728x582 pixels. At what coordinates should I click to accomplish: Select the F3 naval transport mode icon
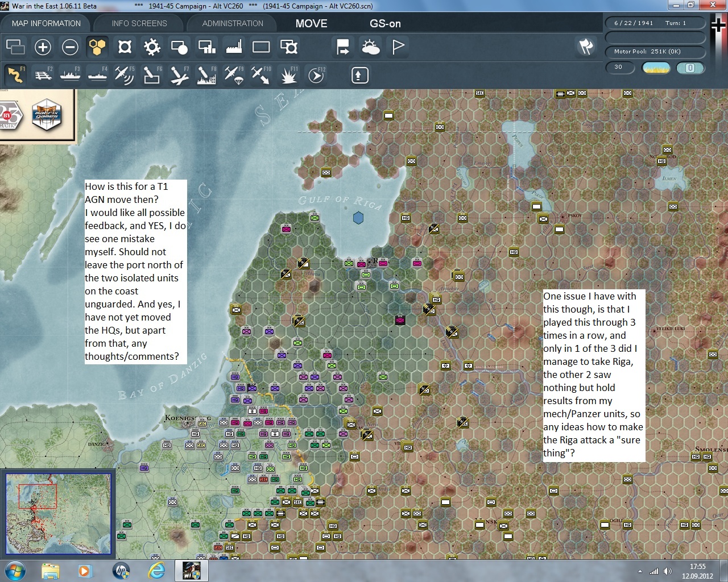(70, 74)
